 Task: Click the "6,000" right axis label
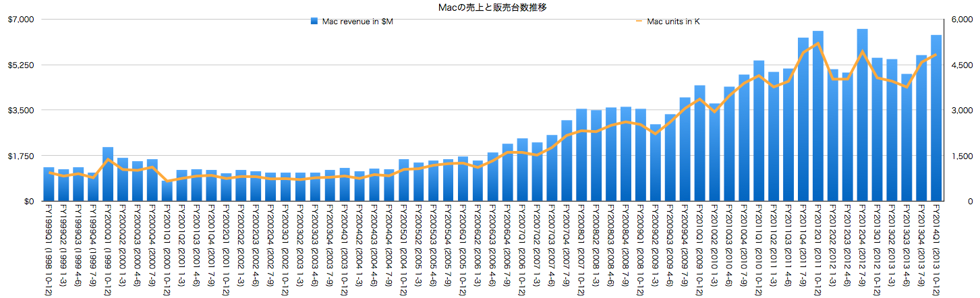tap(960, 19)
